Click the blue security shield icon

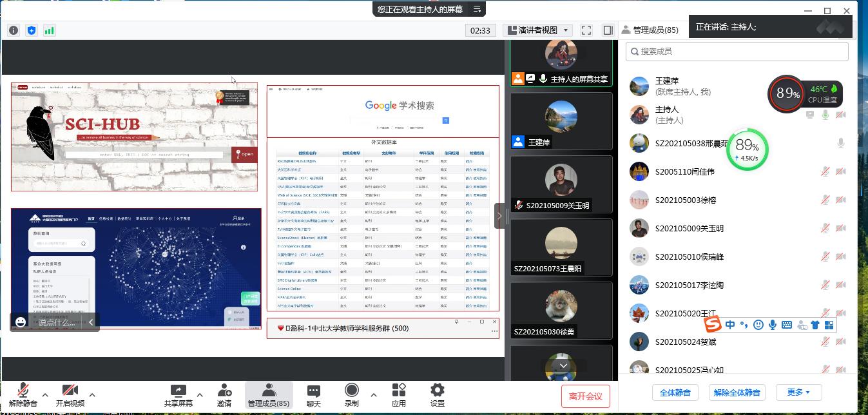pos(32,30)
